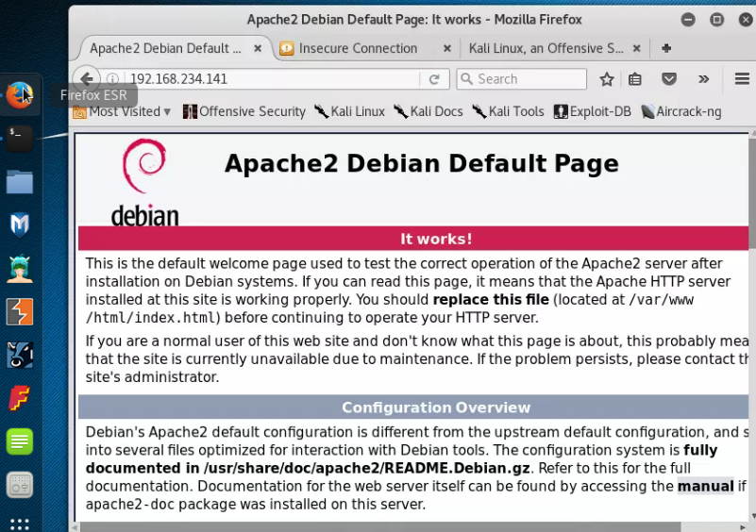Click the horizontal scrollbar at page bottom
This screenshot has width=756, height=532.
380,527
